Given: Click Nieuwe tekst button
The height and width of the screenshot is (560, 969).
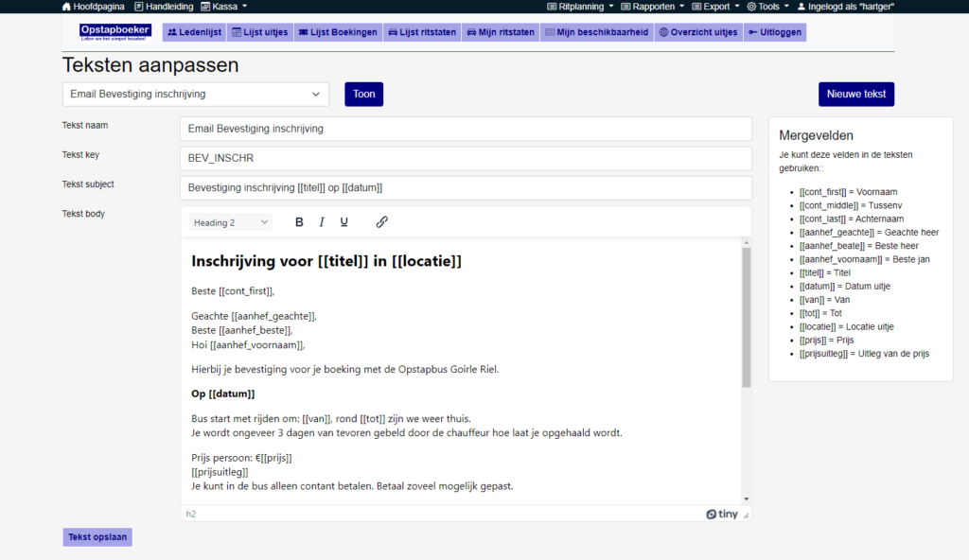Looking at the screenshot, I should 855,95.
